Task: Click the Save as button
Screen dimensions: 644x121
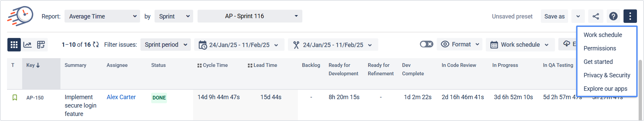Action: pyautogui.click(x=554, y=16)
